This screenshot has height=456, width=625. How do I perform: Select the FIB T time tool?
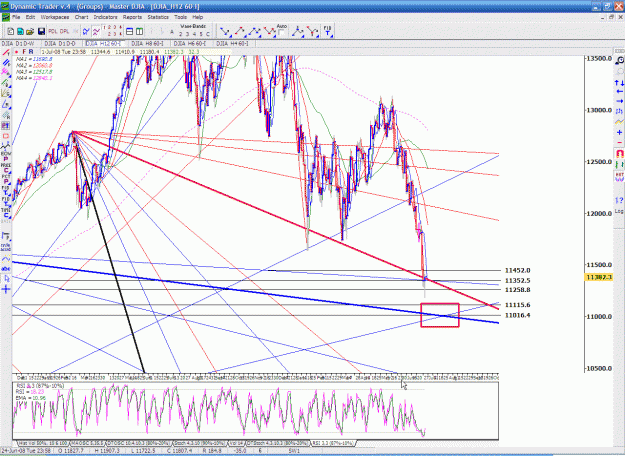[328, 31]
